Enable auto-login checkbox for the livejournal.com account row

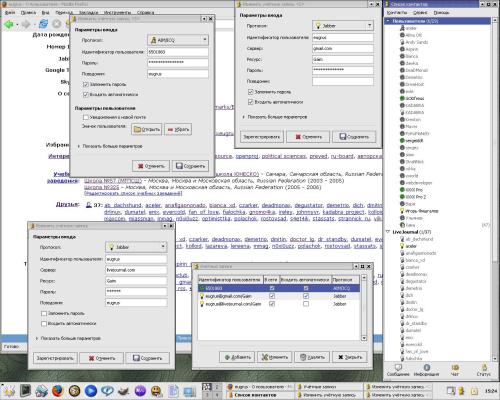pyautogui.click(x=306, y=304)
